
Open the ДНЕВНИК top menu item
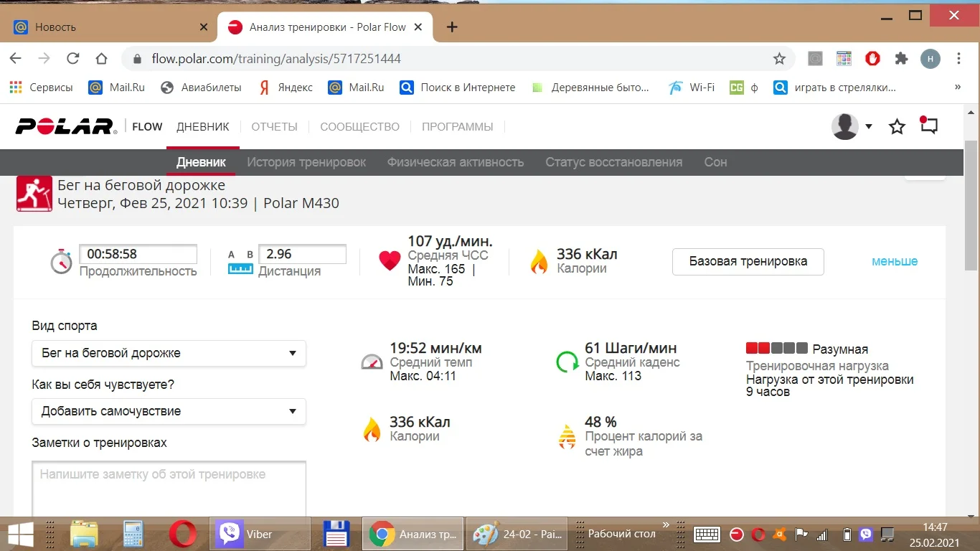coord(203,127)
